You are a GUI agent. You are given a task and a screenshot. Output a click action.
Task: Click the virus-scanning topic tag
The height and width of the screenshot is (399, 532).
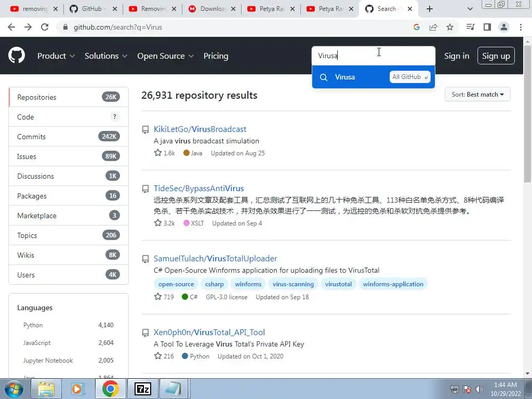click(x=293, y=284)
